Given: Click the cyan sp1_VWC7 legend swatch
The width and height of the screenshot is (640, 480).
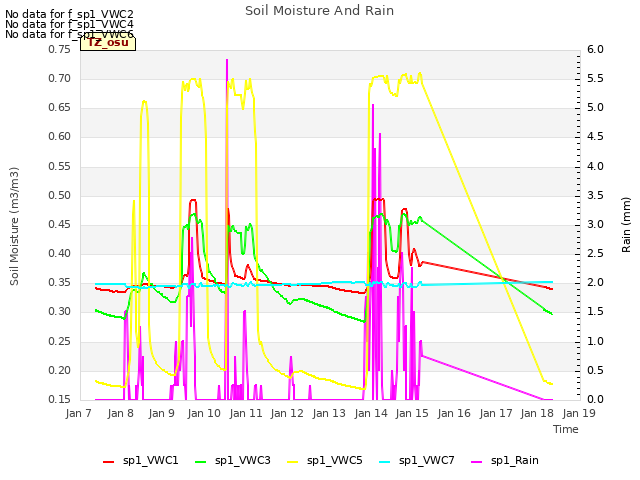Looking at the screenshot, I should pos(384,462).
